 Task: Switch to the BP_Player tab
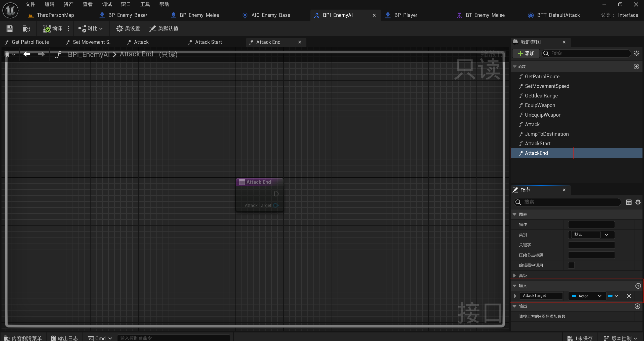[406, 15]
